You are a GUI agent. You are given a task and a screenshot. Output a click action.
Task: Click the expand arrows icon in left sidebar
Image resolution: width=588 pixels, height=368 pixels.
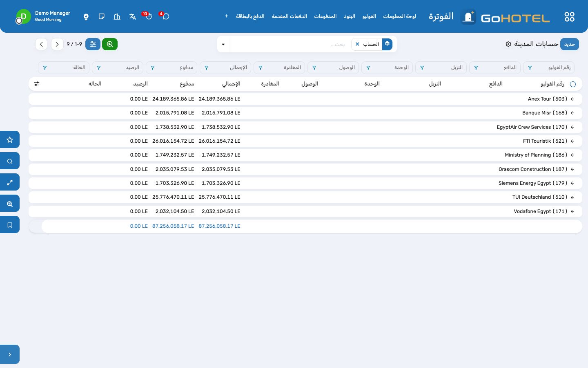click(x=10, y=182)
